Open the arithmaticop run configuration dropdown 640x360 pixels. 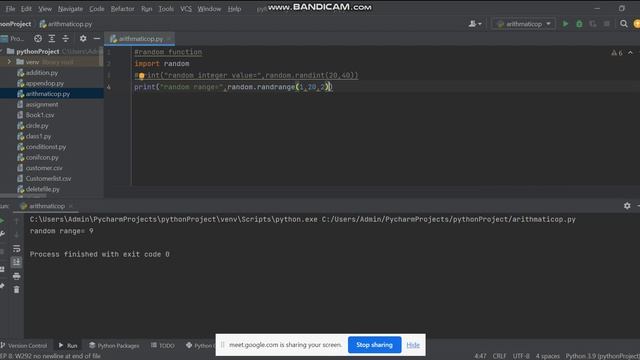pos(523,24)
